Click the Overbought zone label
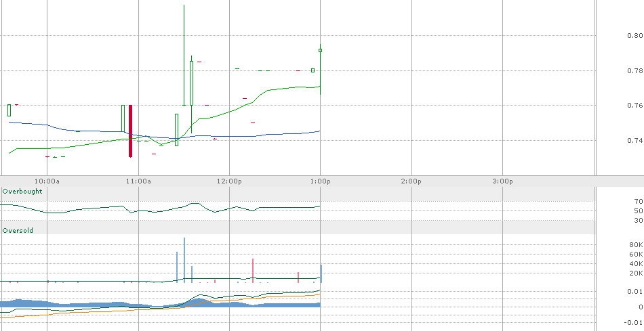Image resolution: width=644 pixels, height=331 pixels. [22, 192]
